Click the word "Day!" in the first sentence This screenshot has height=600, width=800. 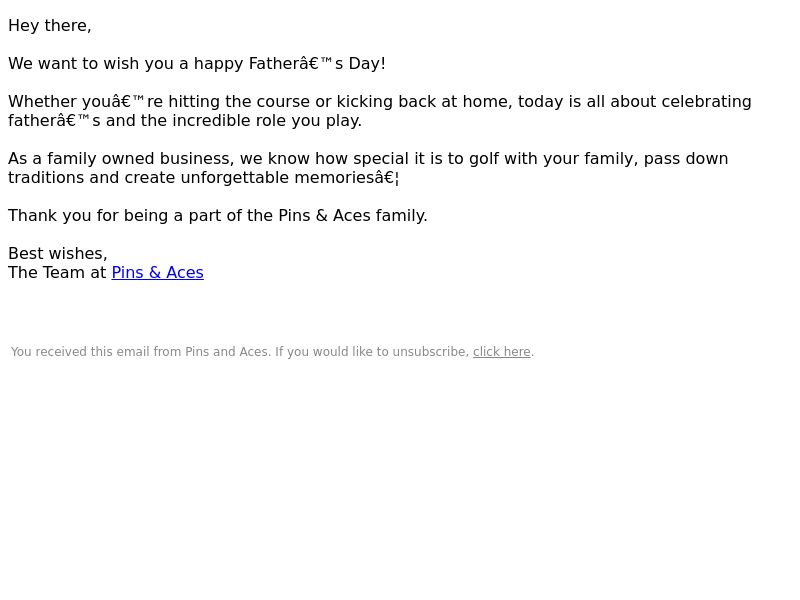pyautogui.click(x=367, y=64)
